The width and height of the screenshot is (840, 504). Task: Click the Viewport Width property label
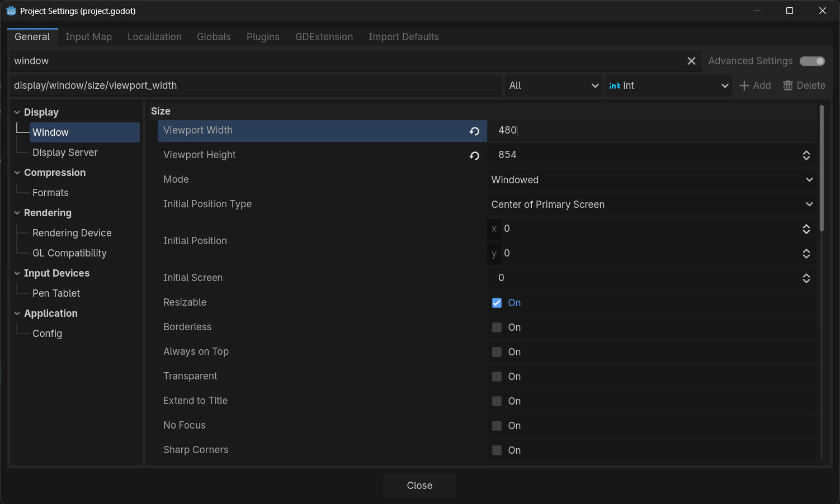198,130
